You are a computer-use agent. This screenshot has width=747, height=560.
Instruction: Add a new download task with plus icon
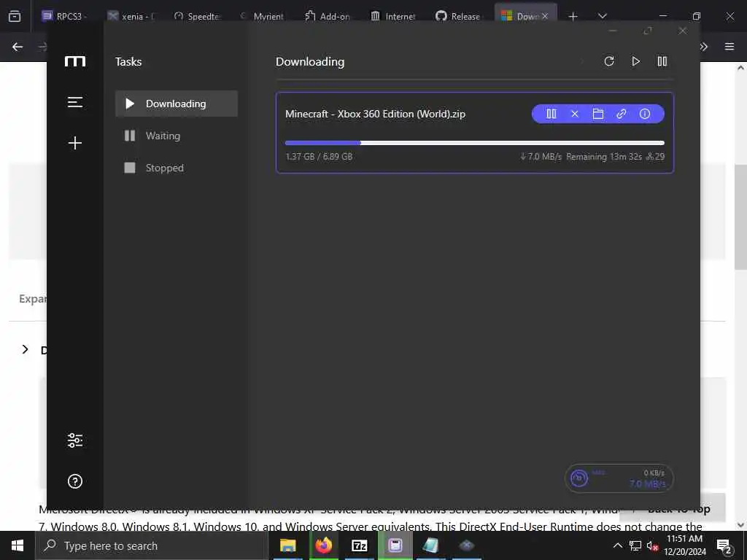(75, 143)
